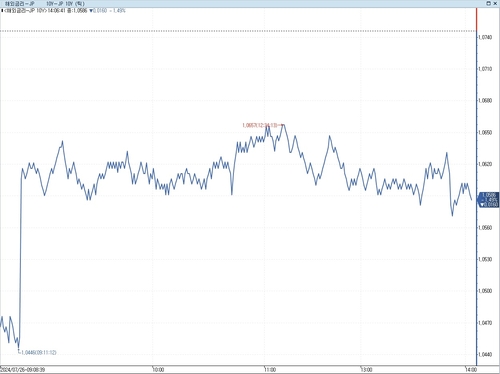The height and width of the screenshot is (374, 500).
Task: Click the 1.0620 y-axis label
Action: [485, 164]
